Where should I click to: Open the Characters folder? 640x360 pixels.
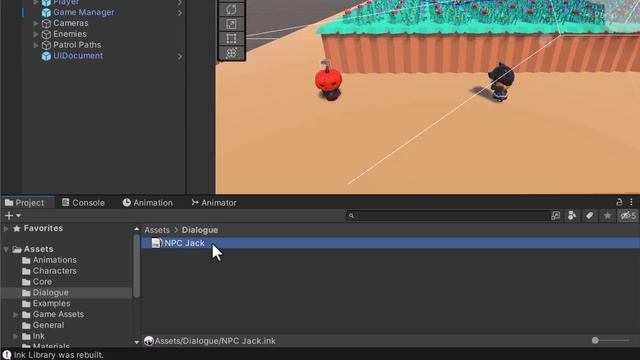coord(55,271)
